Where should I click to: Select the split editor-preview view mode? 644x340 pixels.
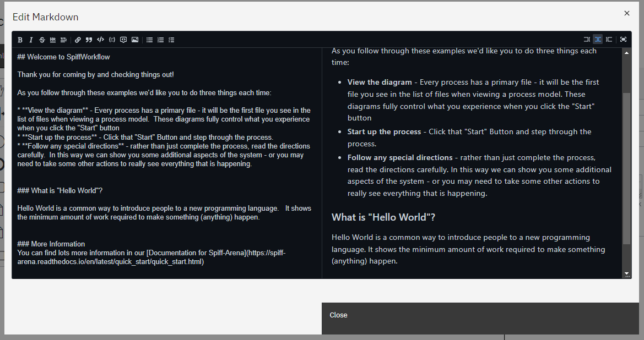coord(598,39)
